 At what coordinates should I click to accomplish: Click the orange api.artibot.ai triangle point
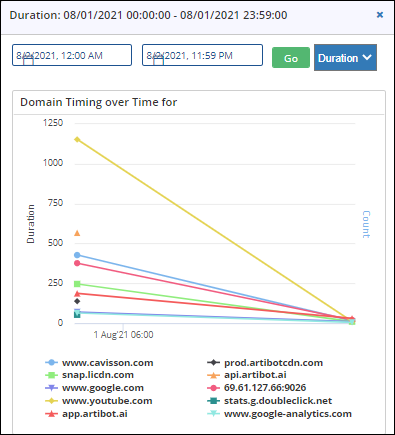77,233
